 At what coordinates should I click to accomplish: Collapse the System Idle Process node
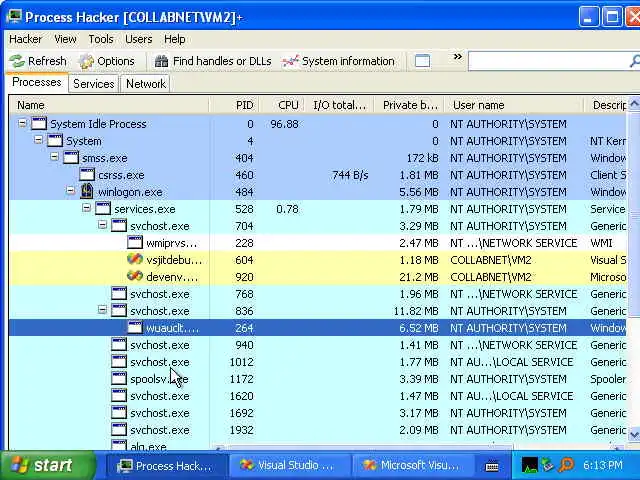22,123
